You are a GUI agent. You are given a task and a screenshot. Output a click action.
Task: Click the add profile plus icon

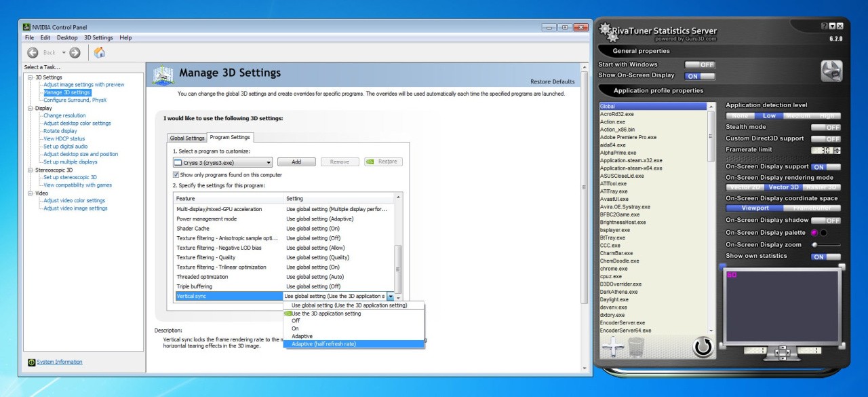pyautogui.click(x=613, y=347)
